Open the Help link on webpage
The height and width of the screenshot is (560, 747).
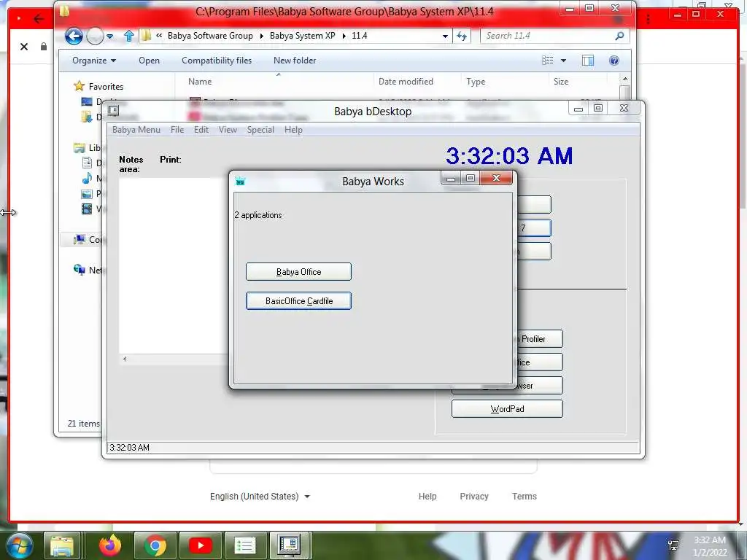tap(427, 496)
